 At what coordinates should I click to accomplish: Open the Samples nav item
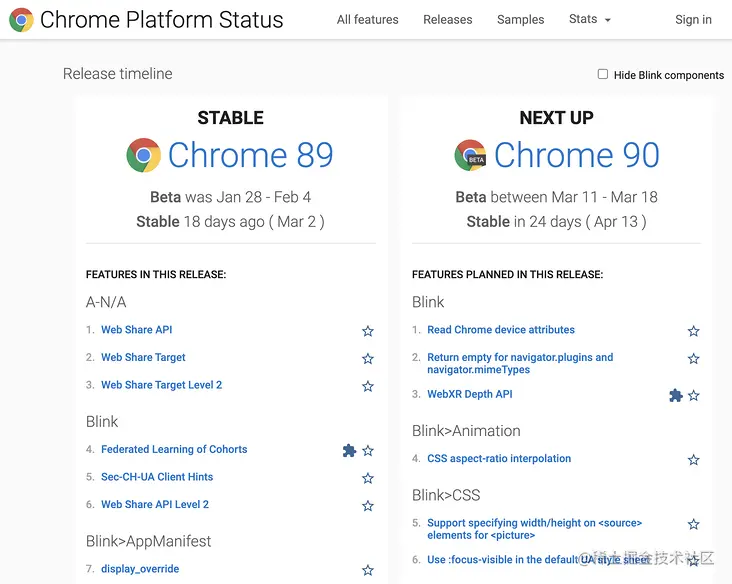pos(521,19)
